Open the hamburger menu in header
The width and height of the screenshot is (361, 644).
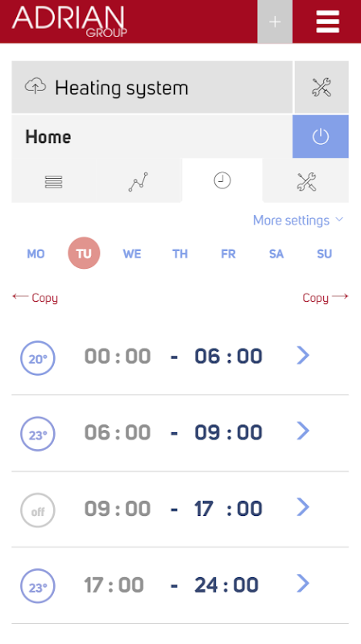tap(327, 22)
